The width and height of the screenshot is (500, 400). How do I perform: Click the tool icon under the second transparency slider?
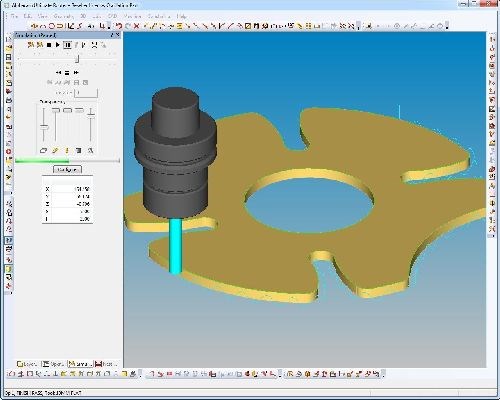55,151
